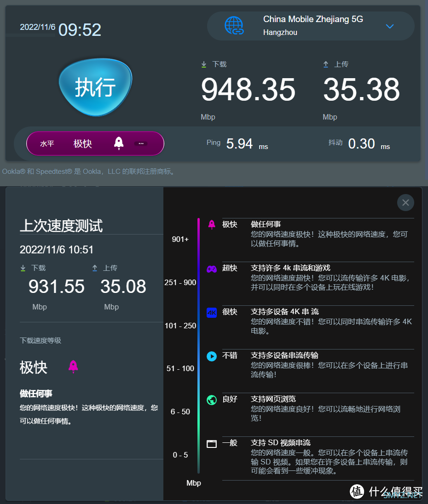The width and height of the screenshot is (428, 504).
Task: Expand the China Mobile Zhejiang 5G server dropdown
Action: click(390, 26)
